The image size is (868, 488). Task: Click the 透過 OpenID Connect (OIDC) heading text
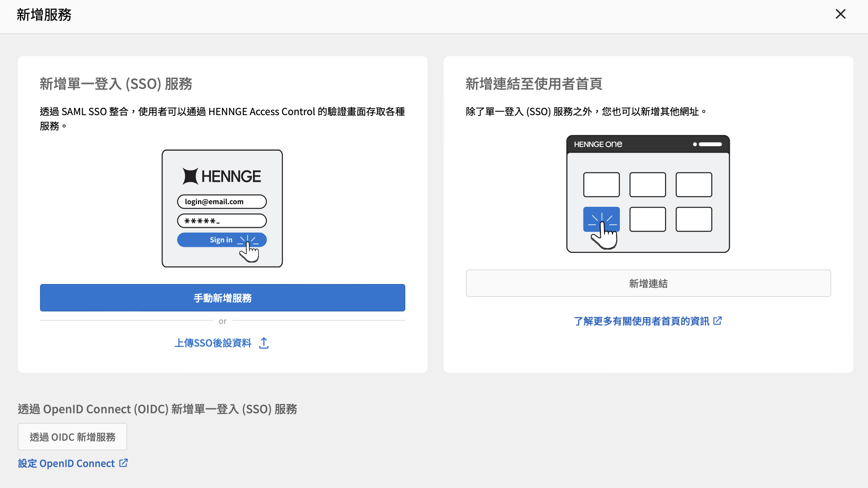pos(158,409)
